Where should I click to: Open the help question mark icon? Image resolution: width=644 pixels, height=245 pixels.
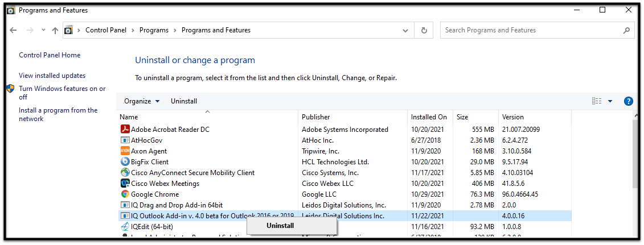pos(628,101)
